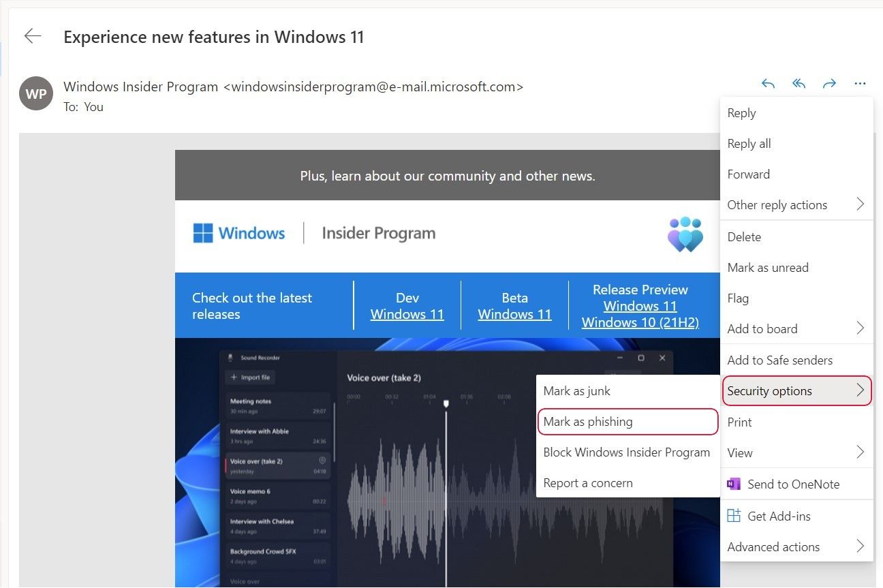
Task: Choose Forward in the context menu
Action: click(796, 174)
